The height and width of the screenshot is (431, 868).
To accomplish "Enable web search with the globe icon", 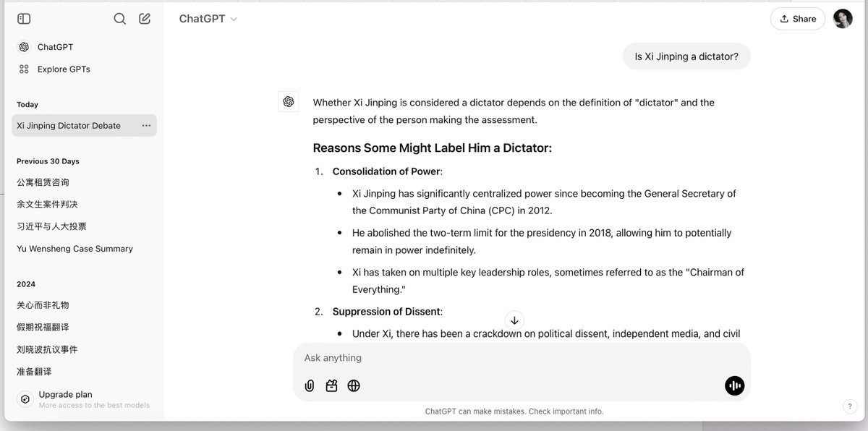I will pos(354,386).
